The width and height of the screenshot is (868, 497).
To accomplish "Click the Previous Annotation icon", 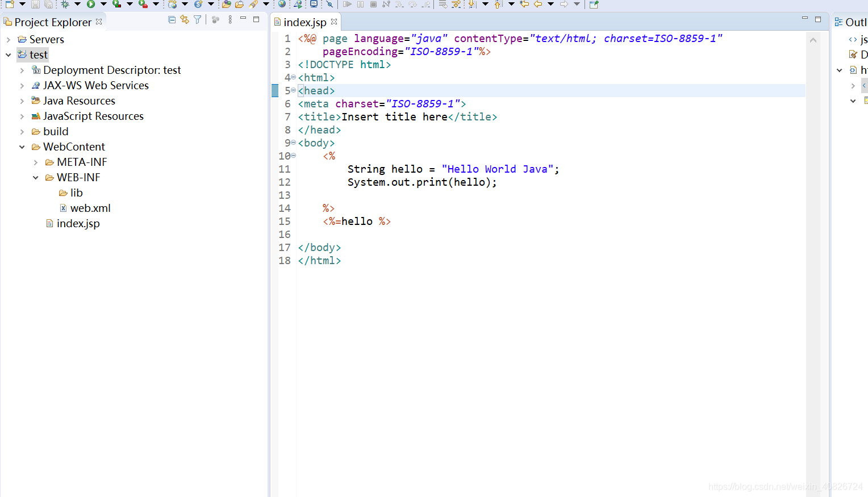I will tap(498, 4).
